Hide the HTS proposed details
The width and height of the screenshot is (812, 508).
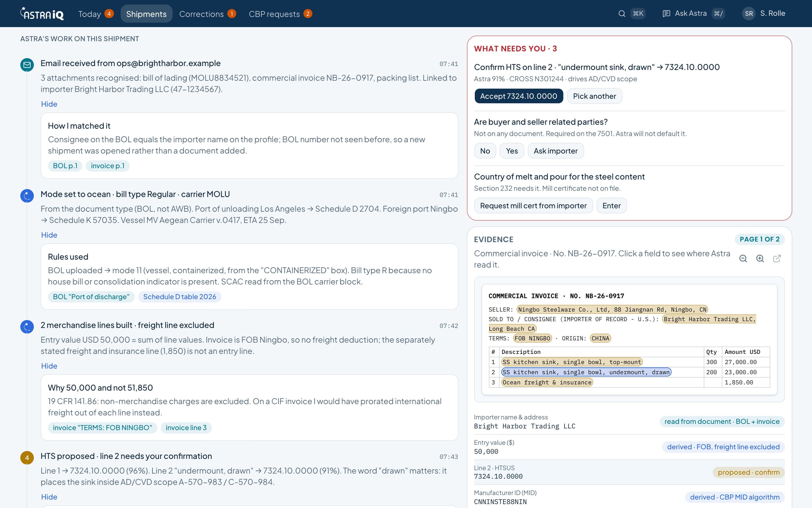point(49,497)
